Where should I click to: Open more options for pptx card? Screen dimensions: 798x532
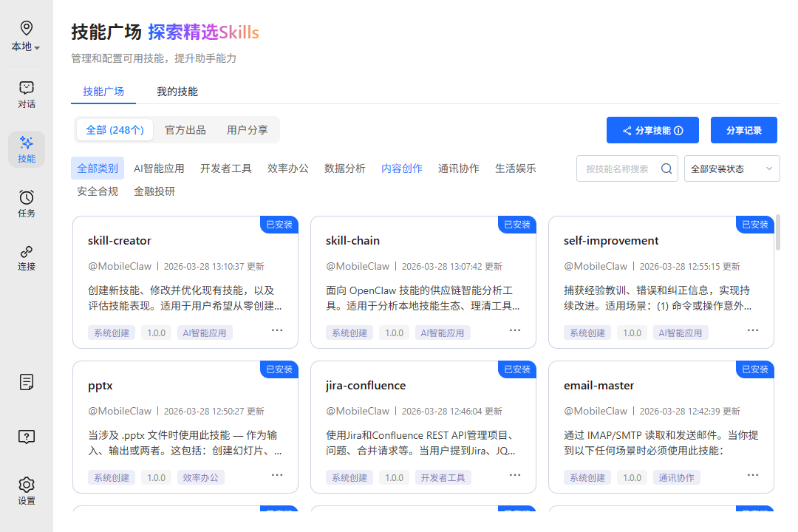[x=277, y=475]
